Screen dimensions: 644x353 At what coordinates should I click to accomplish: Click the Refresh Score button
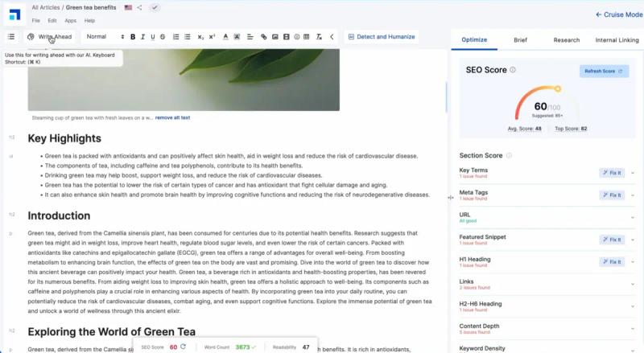(x=604, y=71)
